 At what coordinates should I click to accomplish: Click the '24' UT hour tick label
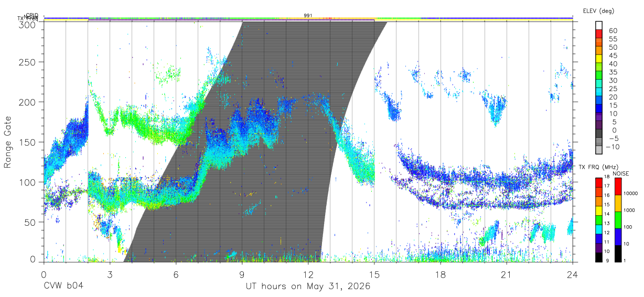coord(573,274)
